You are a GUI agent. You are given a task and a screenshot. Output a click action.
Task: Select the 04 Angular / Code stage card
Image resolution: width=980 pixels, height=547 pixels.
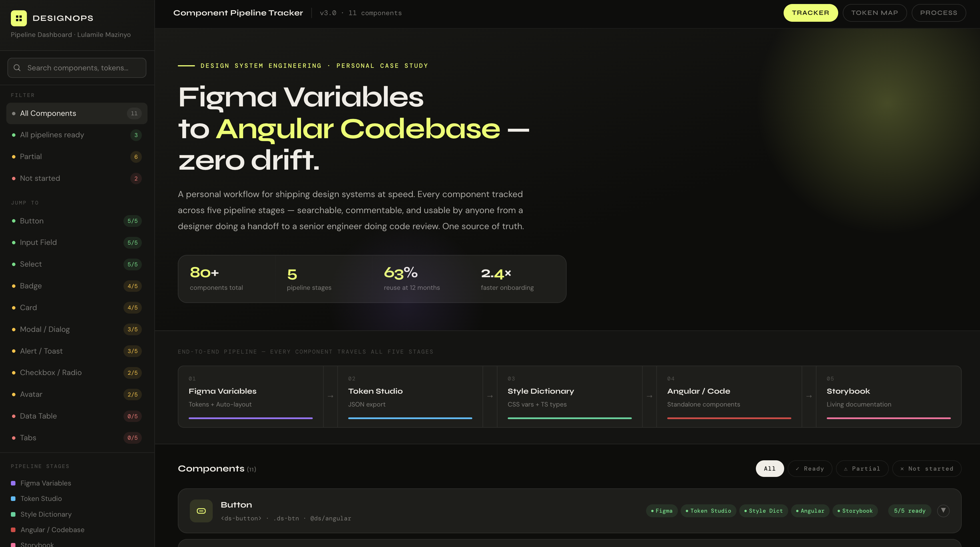(729, 397)
